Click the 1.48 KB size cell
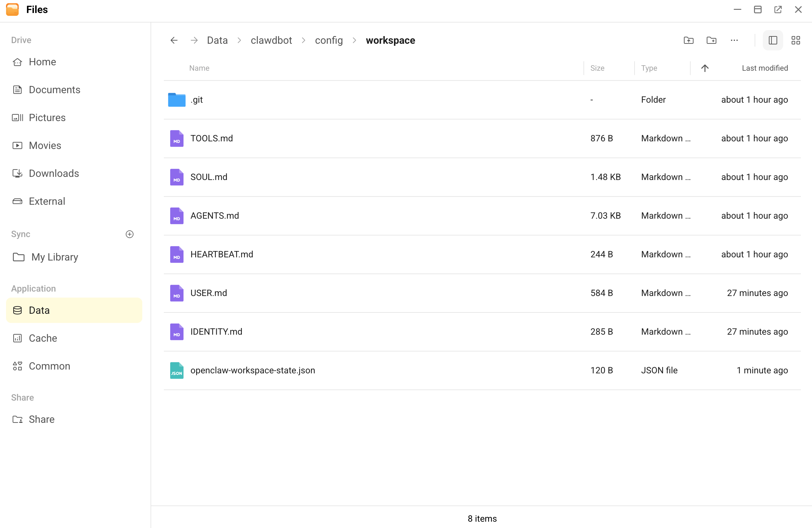Image resolution: width=812 pixels, height=528 pixels. (606, 177)
